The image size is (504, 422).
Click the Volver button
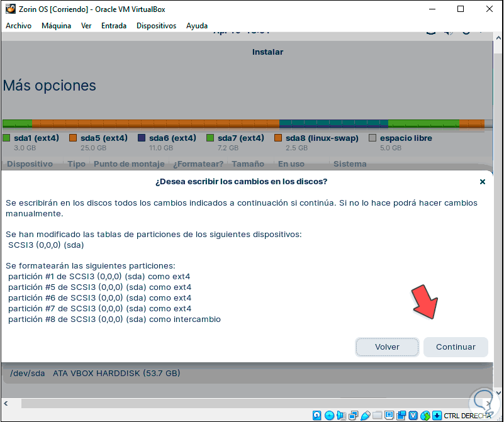click(x=387, y=347)
